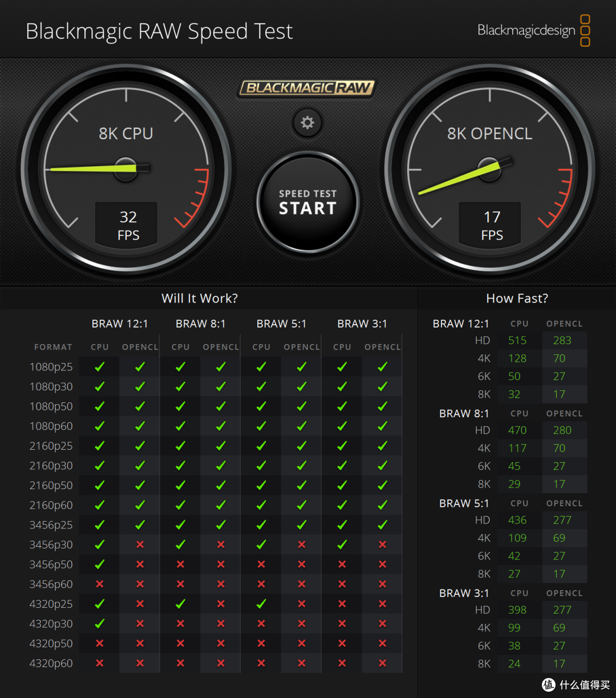Click the 24 BRAW 3:1 8K value
This screenshot has height=698, width=616.
514,664
